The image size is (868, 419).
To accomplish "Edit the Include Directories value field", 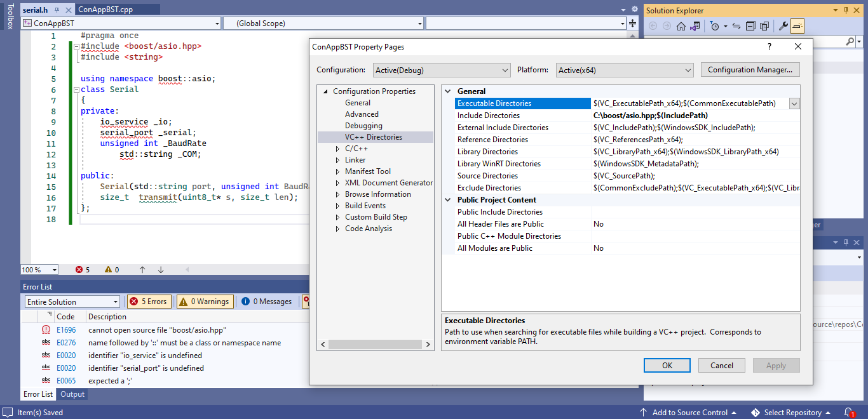I will pos(695,116).
